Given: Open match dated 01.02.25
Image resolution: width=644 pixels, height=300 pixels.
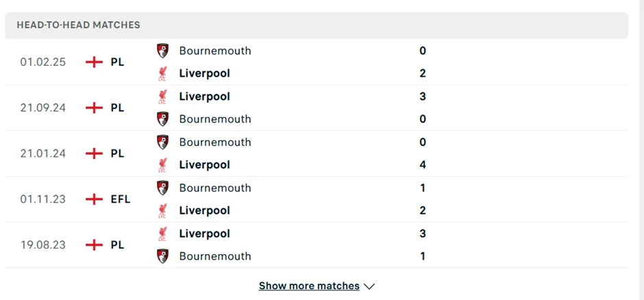Looking at the screenshot, I should [x=43, y=62].
